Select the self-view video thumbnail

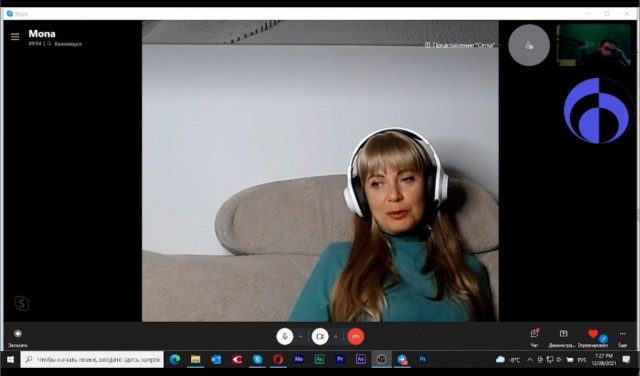coord(593,44)
